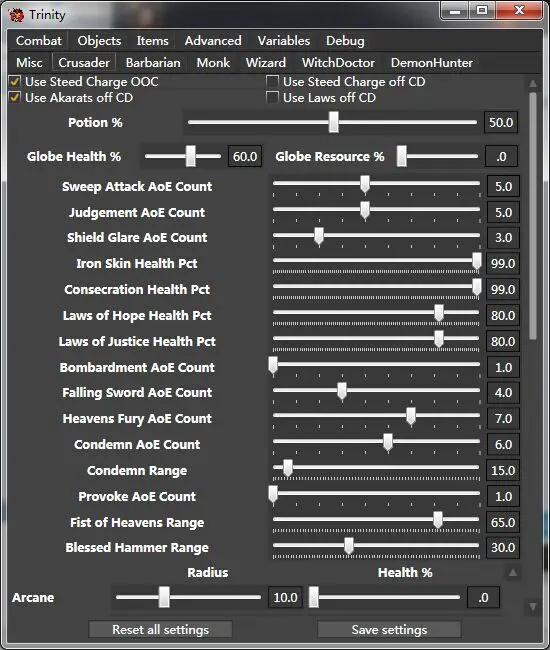
Task: Open the Combat tab
Action: pyautogui.click(x=39, y=41)
